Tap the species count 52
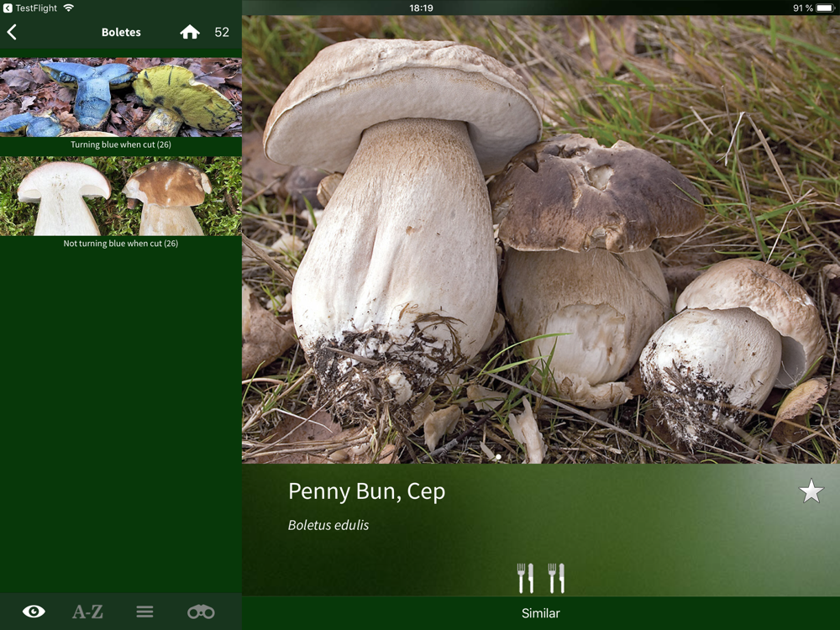This screenshot has height=630, width=840. pyautogui.click(x=222, y=32)
